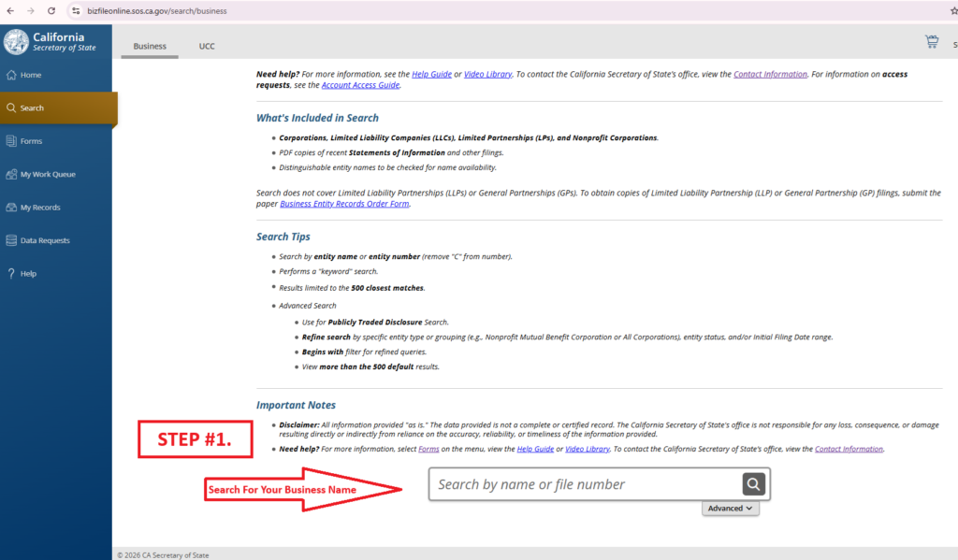The image size is (958, 560).
Task: Click the Important Notes heading
Action: coord(296,405)
